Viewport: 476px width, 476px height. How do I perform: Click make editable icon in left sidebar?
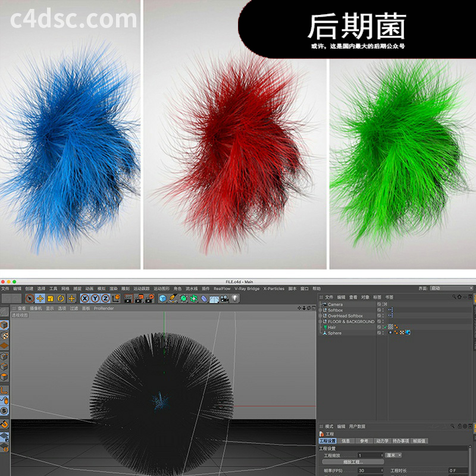[x=4, y=312]
